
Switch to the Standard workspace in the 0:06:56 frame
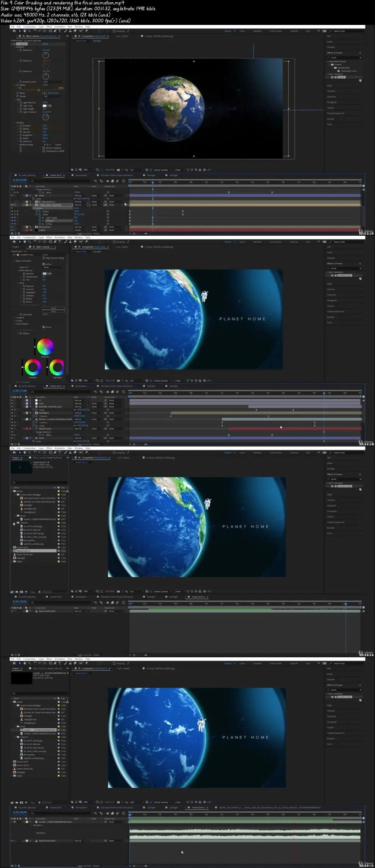(x=257, y=453)
